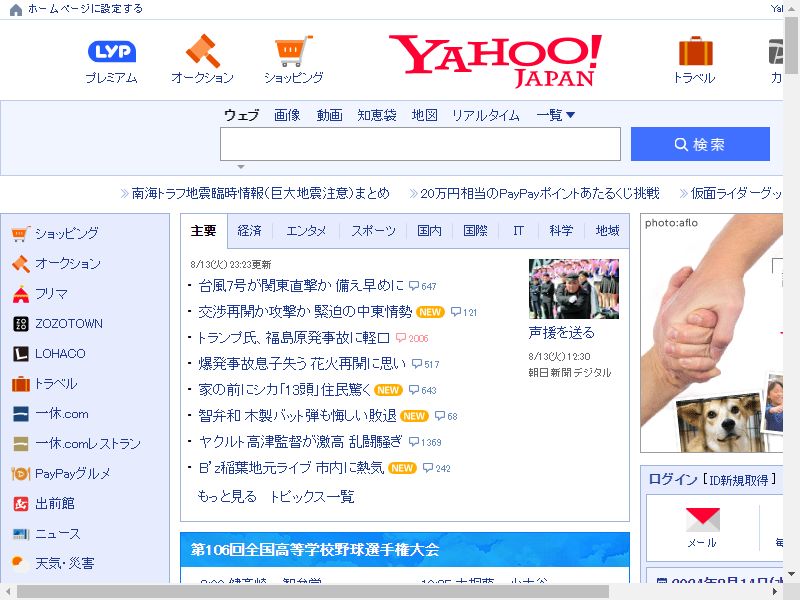Click the home icon for ホームページに設定する

pyautogui.click(x=16, y=9)
